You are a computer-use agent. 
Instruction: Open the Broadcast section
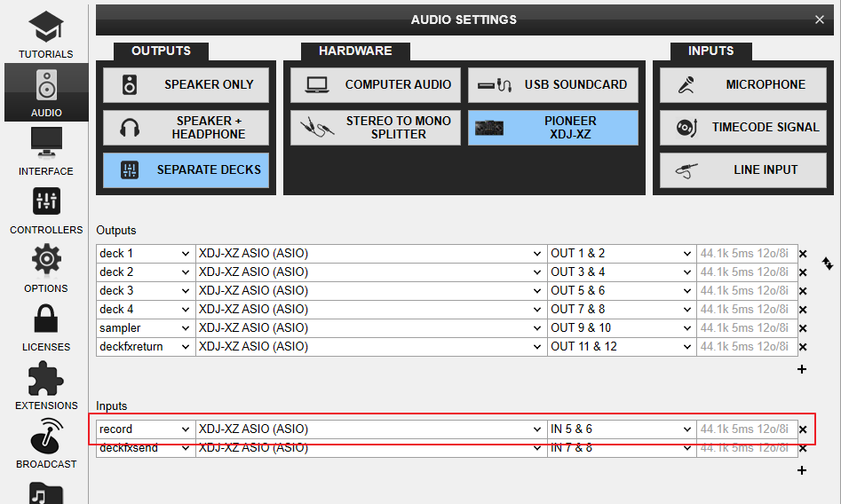[45, 444]
